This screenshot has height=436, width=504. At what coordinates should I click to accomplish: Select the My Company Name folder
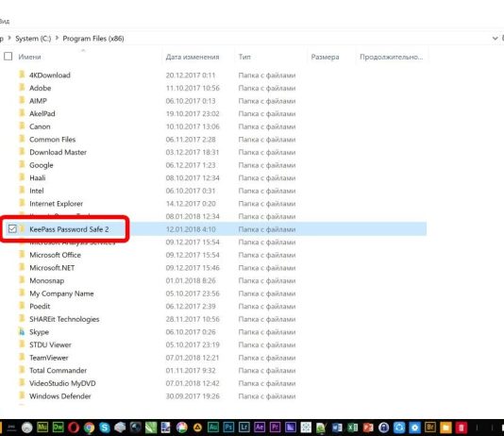tap(61, 293)
